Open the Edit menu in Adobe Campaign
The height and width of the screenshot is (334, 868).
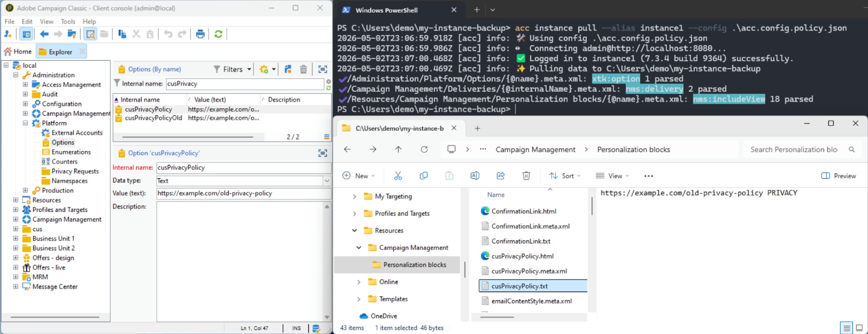[x=27, y=21]
